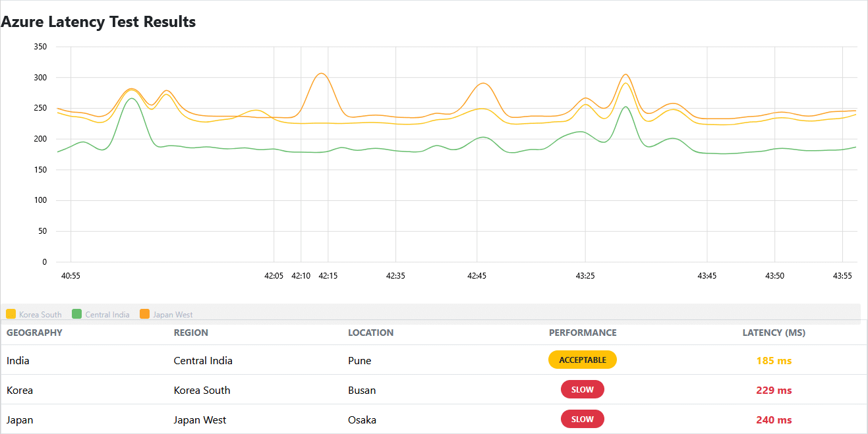Viewport: 868px width, 434px height.
Task: Sort the table by the LATENCY (MS) column
Action: pos(774,333)
